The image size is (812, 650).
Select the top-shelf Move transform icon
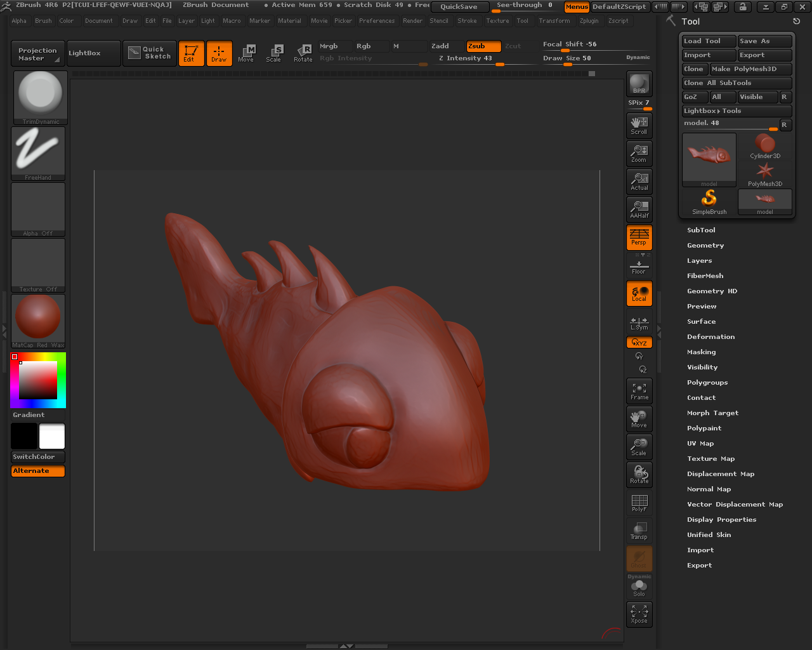[x=246, y=53]
